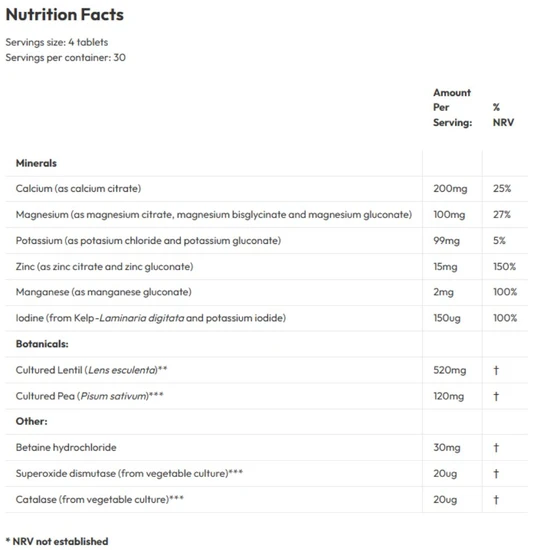Click the % NRV column header

pos(503,115)
